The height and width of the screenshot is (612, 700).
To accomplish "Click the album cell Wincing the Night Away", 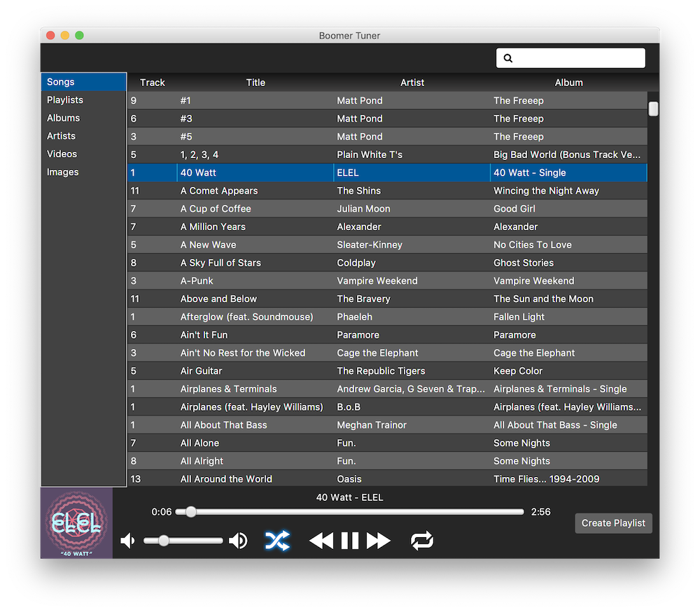I will (x=547, y=190).
